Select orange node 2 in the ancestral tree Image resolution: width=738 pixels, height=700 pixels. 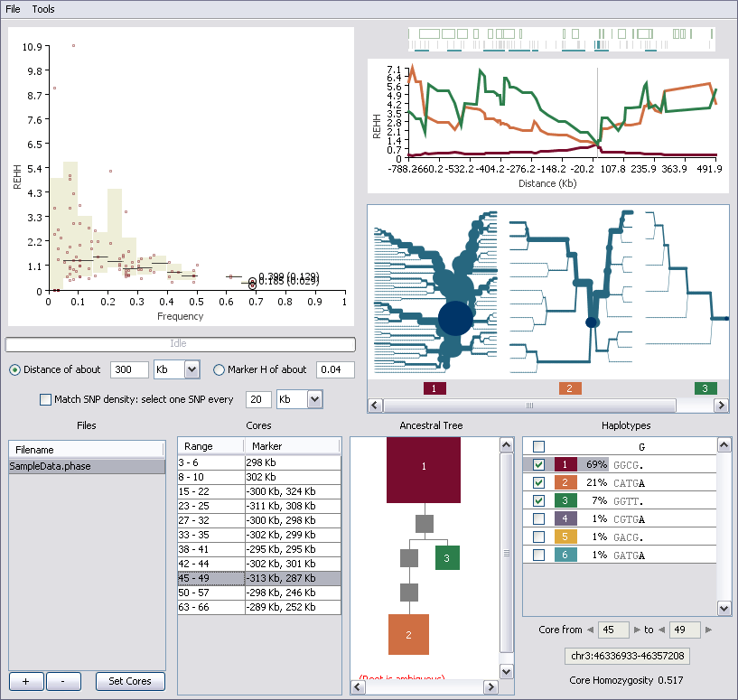tap(408, 634)
